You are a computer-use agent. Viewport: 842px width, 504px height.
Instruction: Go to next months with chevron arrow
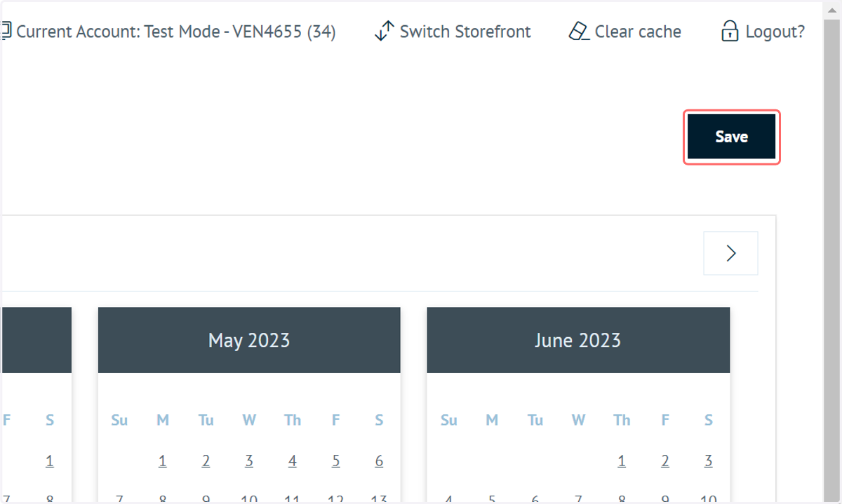coord(730,253)
